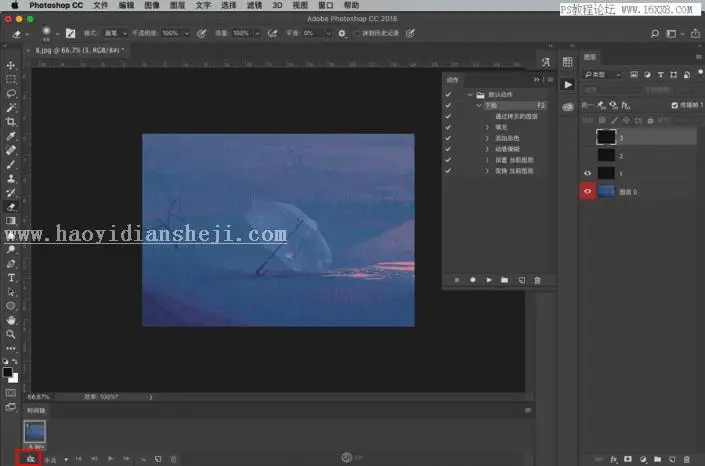This screenshot has height=466, width=705.
Task: Collapse the F2 action chevron
Action: click(x=479, y=105)
